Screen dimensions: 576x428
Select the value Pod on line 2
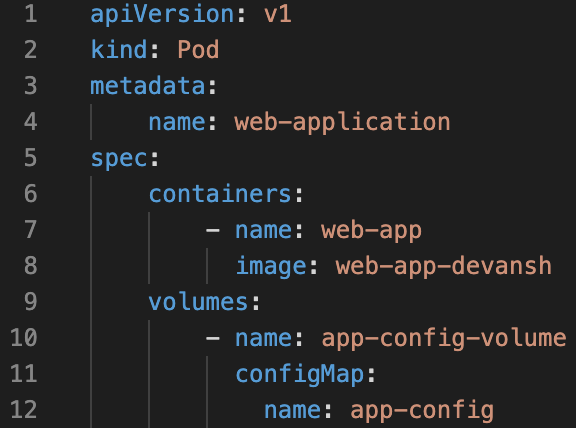point(198,50)
